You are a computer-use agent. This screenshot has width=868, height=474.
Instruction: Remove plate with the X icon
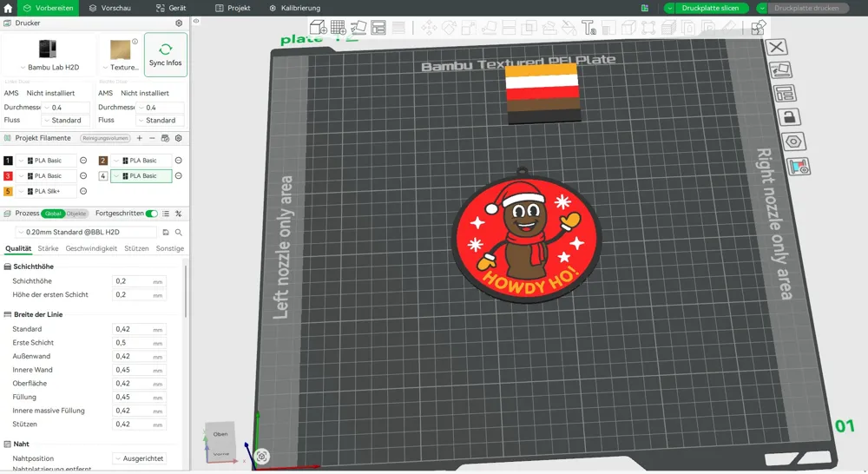pos(776,47)
